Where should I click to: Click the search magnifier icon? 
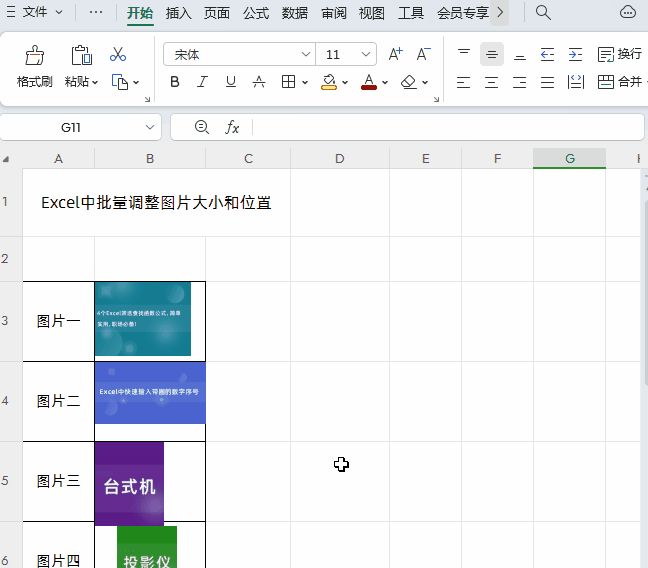click(x=543, y=12)
